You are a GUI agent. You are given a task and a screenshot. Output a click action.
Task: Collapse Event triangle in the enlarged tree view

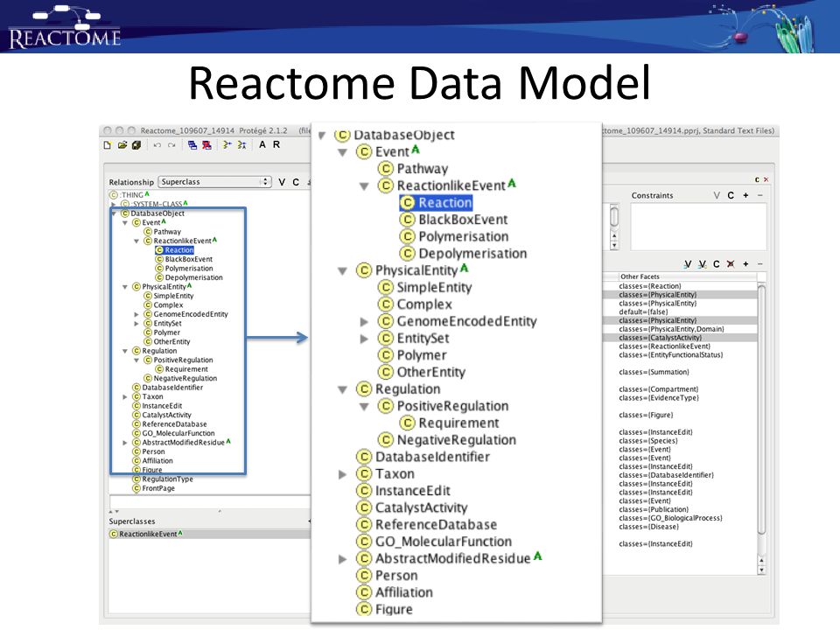pyautogui.click(x=343, y=152)
